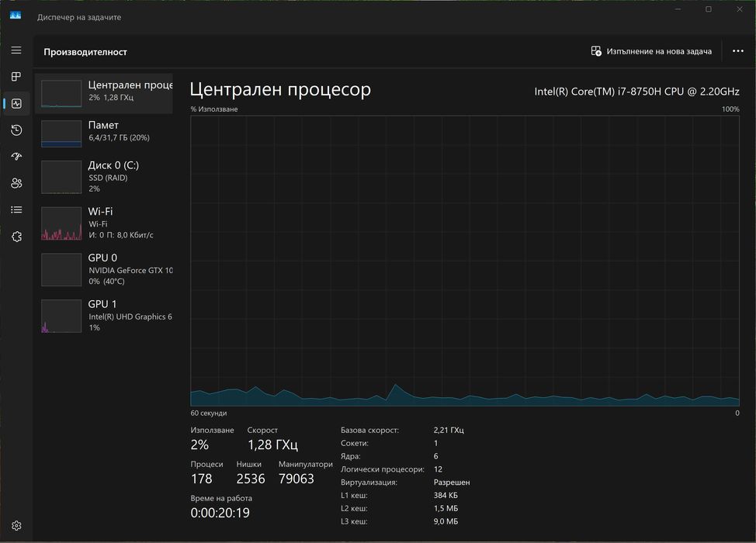This screenshot has height=543, width=756.
Task: Go to the Processes page icon
Action: pos(16,77)
